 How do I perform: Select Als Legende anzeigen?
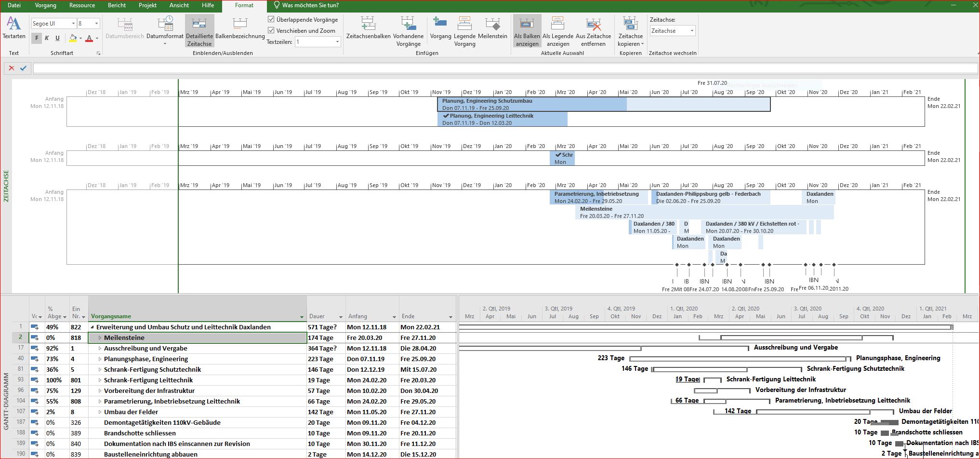coord(557,30)
